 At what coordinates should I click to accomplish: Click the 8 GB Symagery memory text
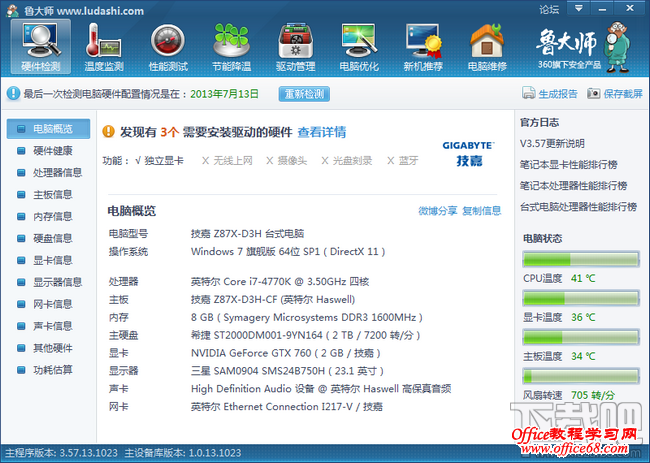coord(307,318)
